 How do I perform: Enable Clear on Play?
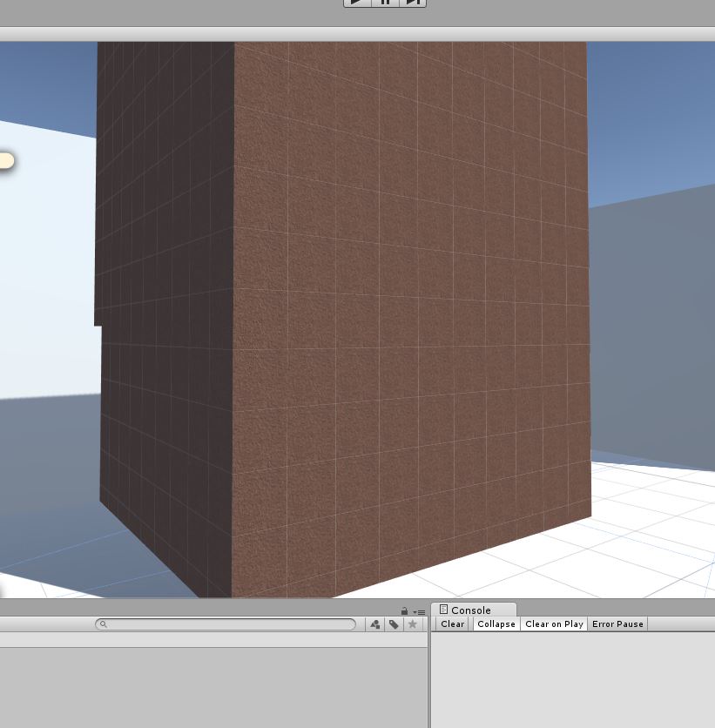(554, 624)
